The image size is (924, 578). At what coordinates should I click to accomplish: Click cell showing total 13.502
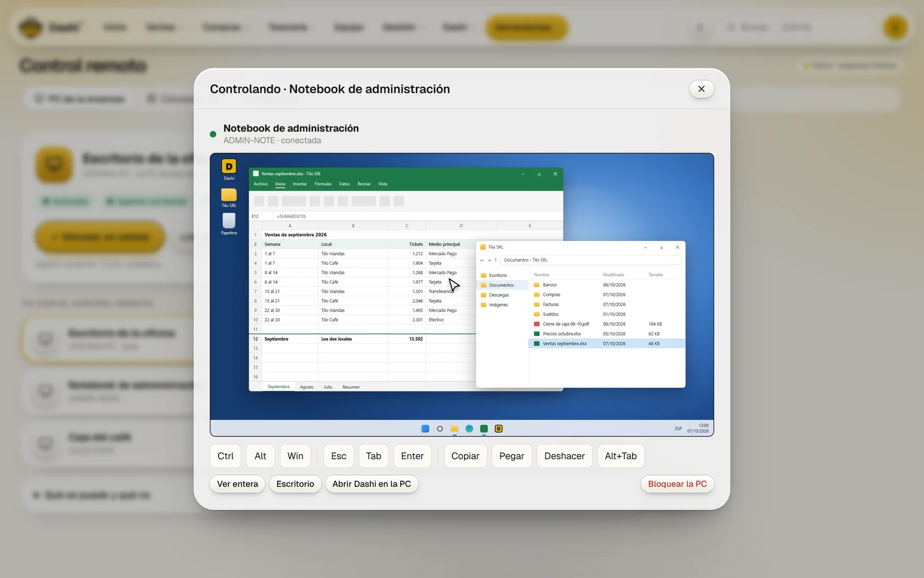click(407, 339)
